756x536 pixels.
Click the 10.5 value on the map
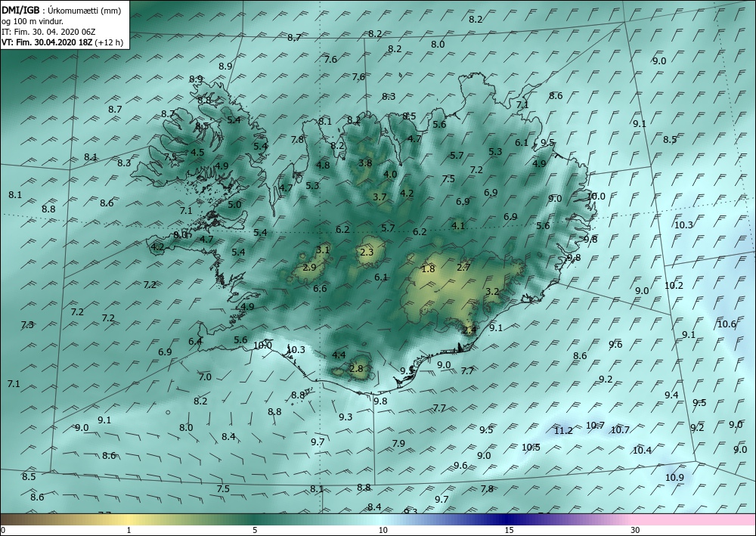point(531,448)
